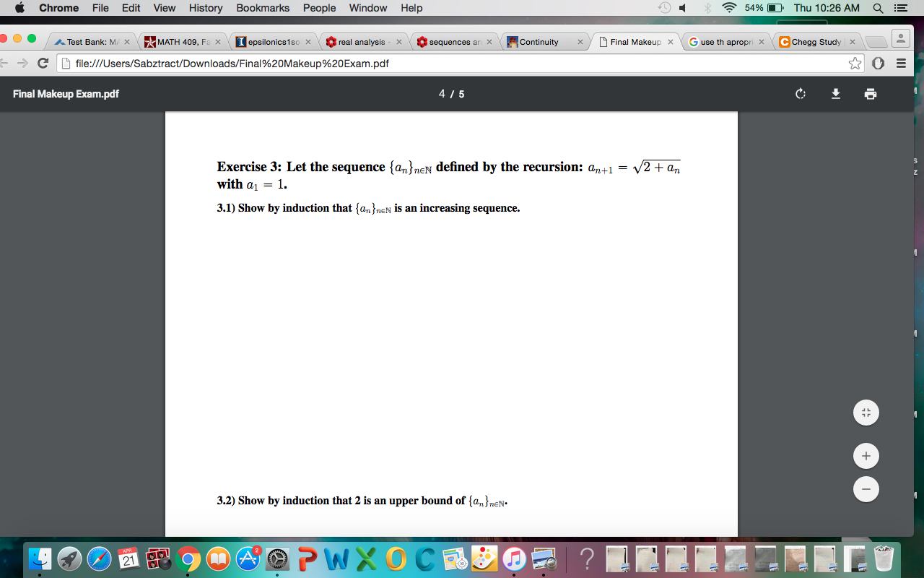Click the Wi-Fi status icon
The image size is (924, 578).
coord(729,8)
